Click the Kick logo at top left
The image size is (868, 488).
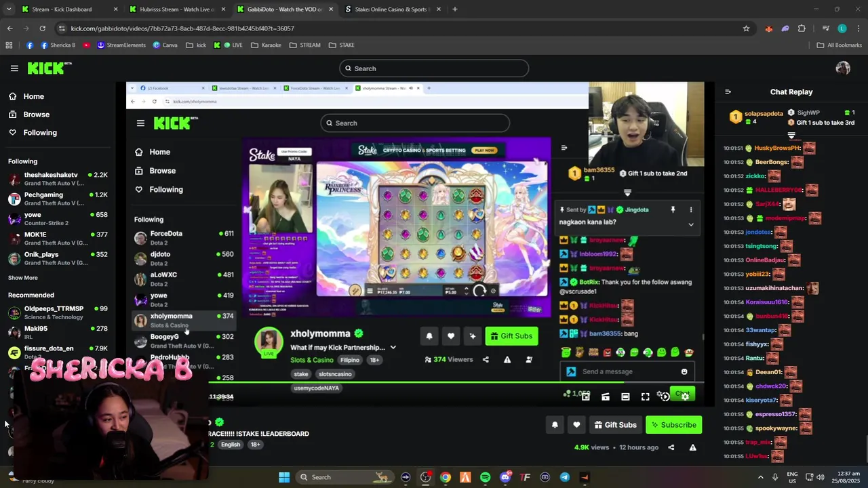click(49, 68)
